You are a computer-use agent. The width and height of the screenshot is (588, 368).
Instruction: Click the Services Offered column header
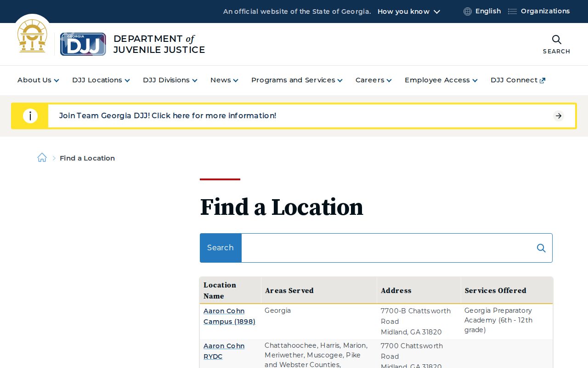507,291
